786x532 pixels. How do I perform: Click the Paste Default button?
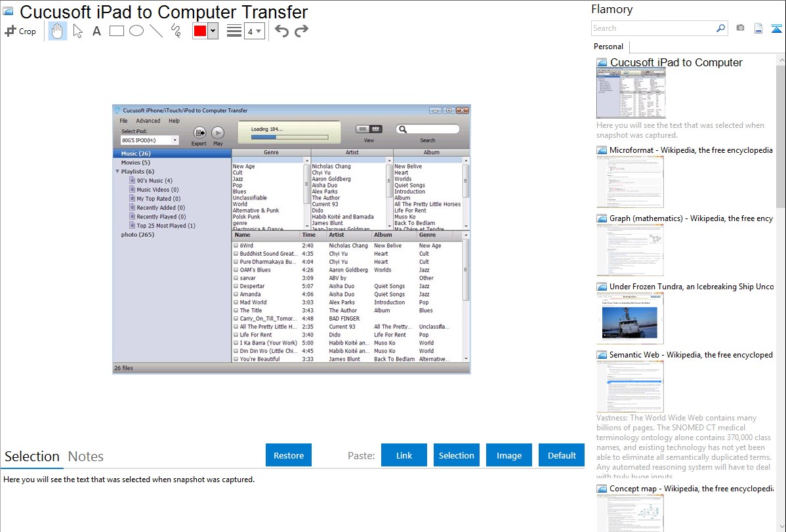click(562, 455)
